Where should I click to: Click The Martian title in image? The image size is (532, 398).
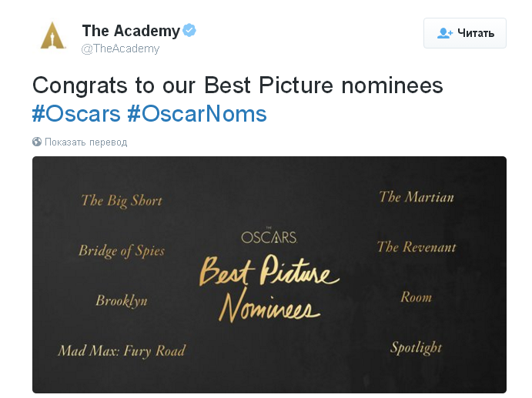(416, 197)
